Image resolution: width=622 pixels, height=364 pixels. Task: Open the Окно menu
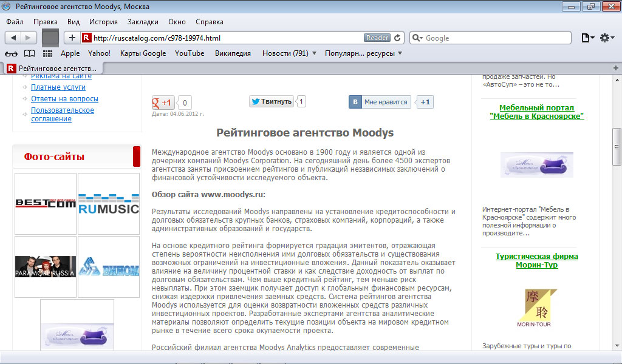pos(177,22)
